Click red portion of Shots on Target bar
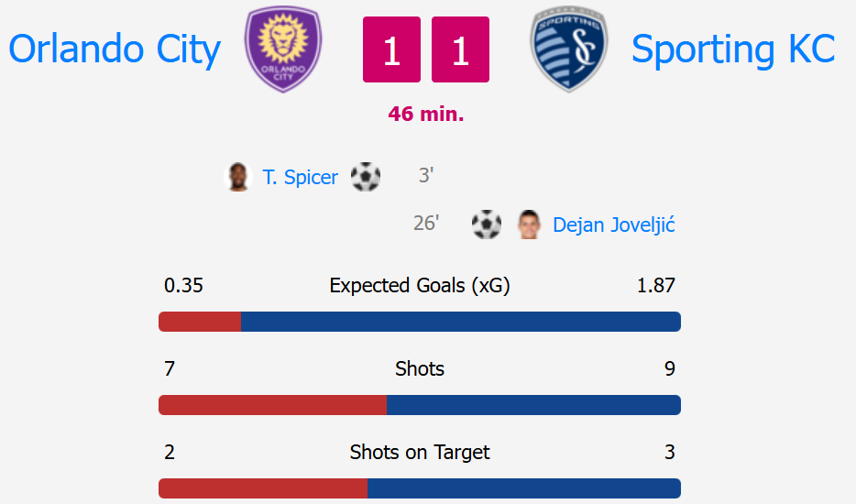This screenshot has width=856, height=504. click(x=263, y=488)
